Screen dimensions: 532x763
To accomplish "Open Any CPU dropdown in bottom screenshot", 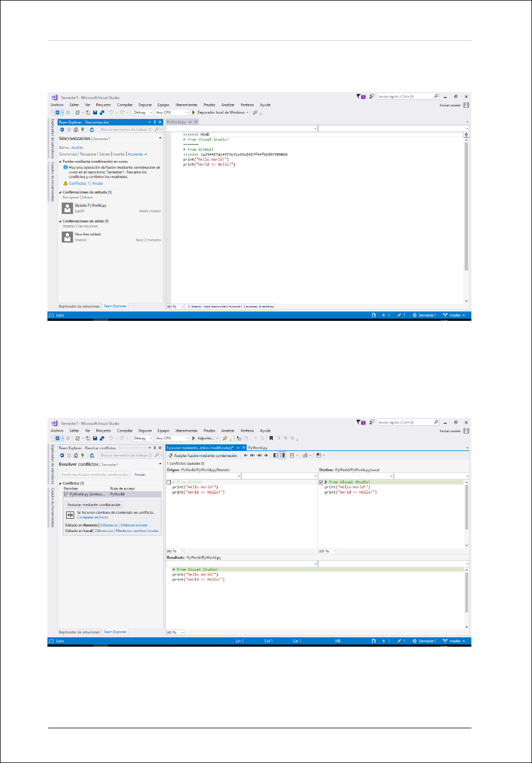I will 171,438.
